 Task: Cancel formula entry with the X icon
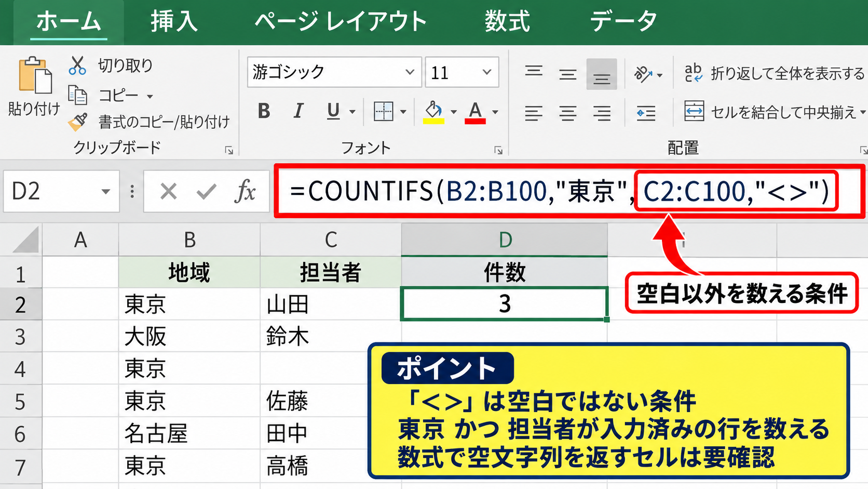tap(168, 192)
